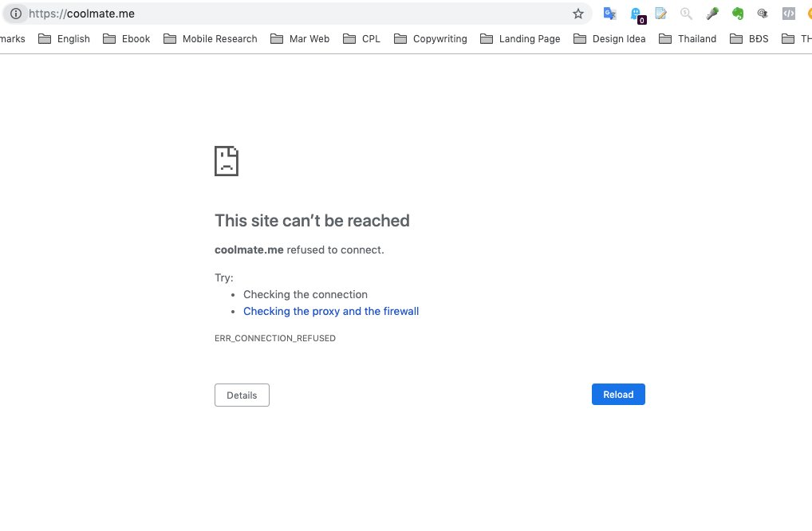This screenshot has height=531, width=812.
Task: Open the Ebook bookmarks folder
Action: (126, 38)
